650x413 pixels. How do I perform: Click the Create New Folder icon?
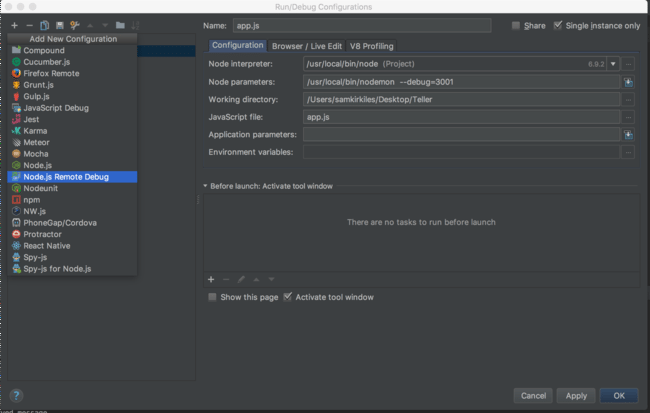click(120, 25)
